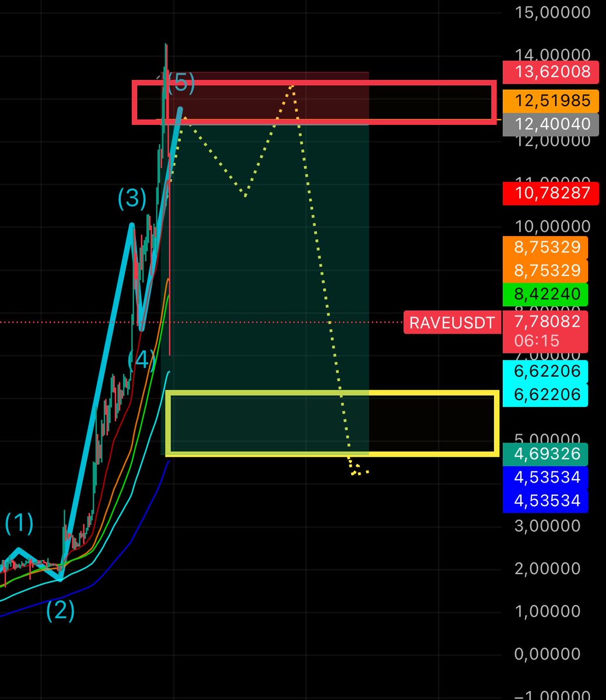Screen dimensions: 606x700
Task: Click the 1,00000 axis tick
Action: 548,611
